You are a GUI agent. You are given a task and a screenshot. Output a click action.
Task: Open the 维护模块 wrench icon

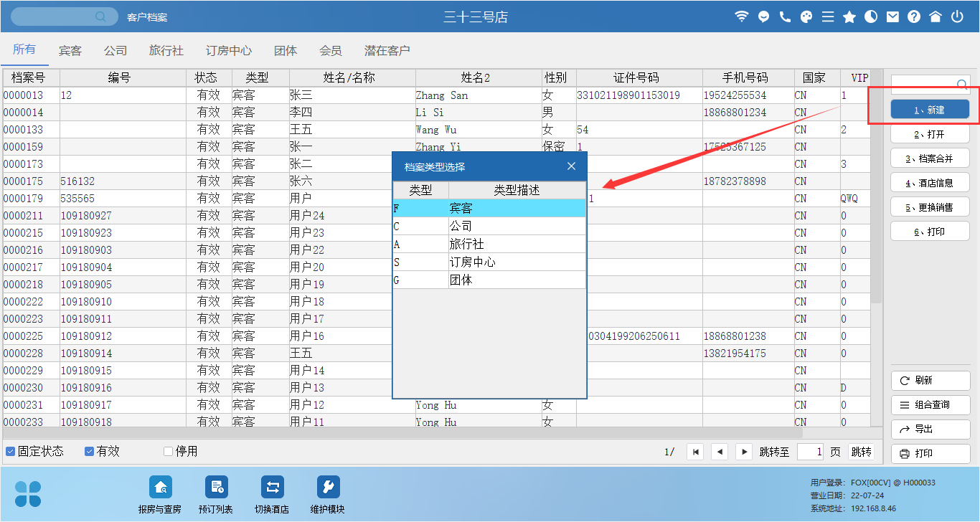point(328,488)
